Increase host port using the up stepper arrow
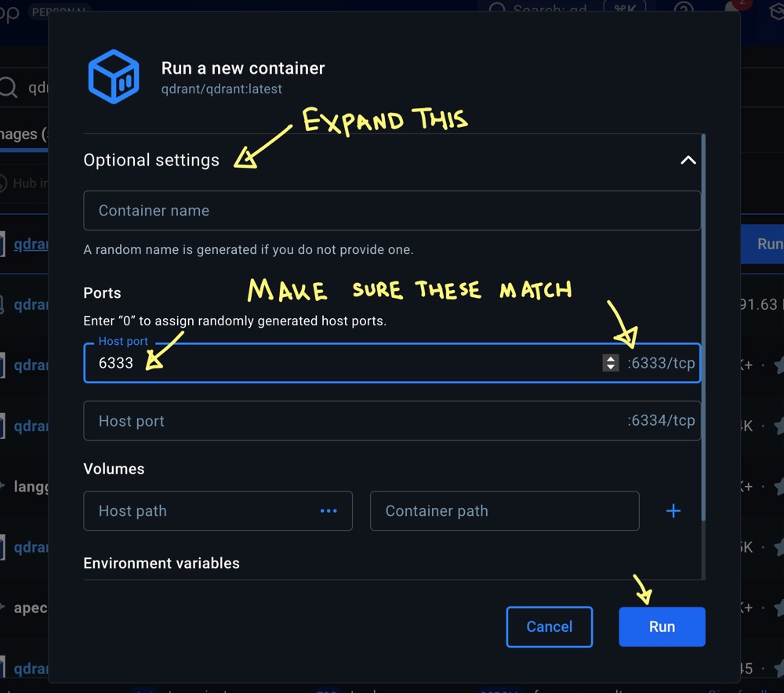784x693 pixels. pos(611,358)
